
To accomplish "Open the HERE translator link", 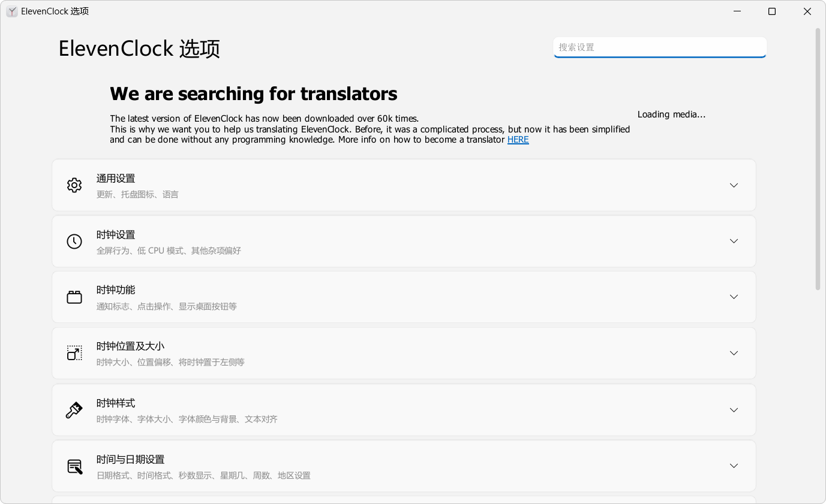I will point(518,140).
